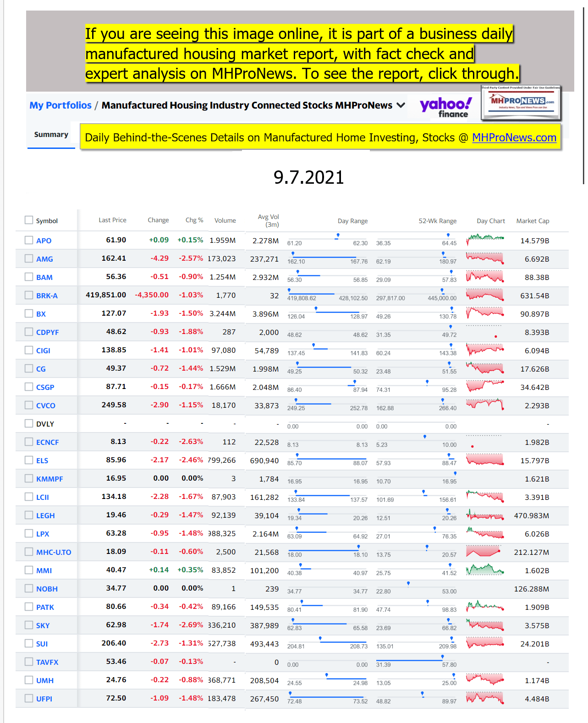Sort by Volume column header
The height and width of the screenshot is (723, 588).
point(225,220)
